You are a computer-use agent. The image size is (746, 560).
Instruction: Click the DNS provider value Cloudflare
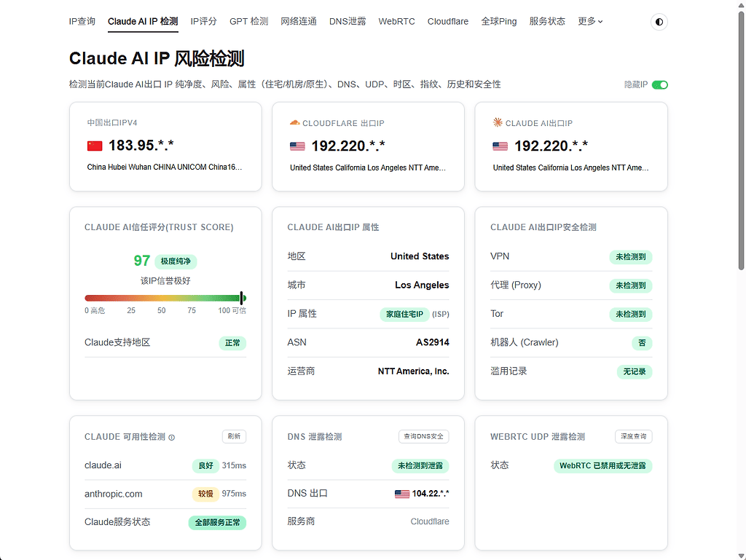pyautogui.click(x=430, y=521)
